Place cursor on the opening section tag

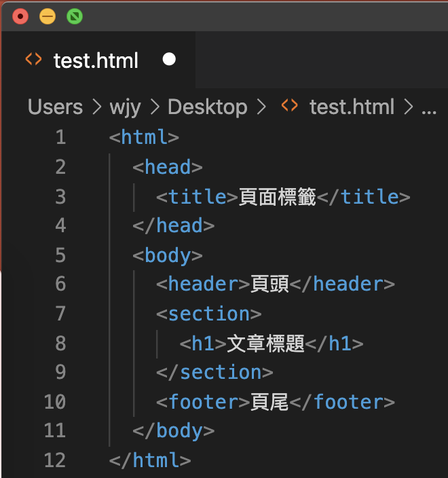pos(209,314)
